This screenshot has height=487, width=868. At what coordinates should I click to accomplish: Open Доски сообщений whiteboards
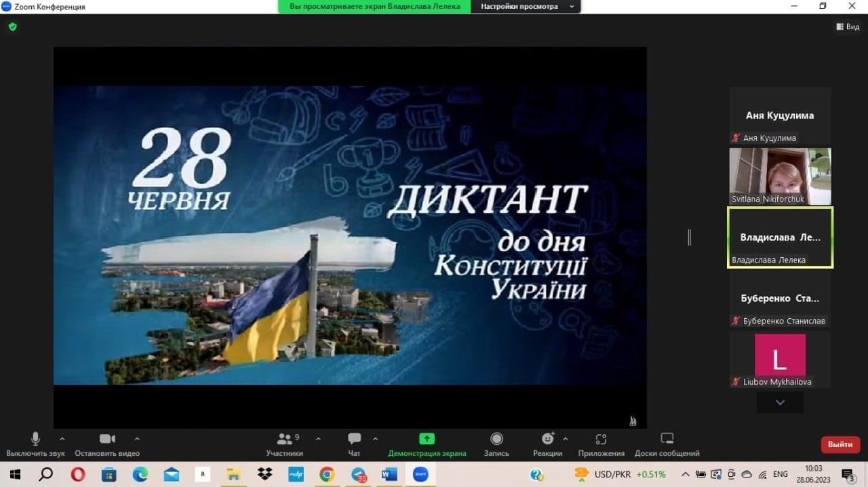[667, 444]
